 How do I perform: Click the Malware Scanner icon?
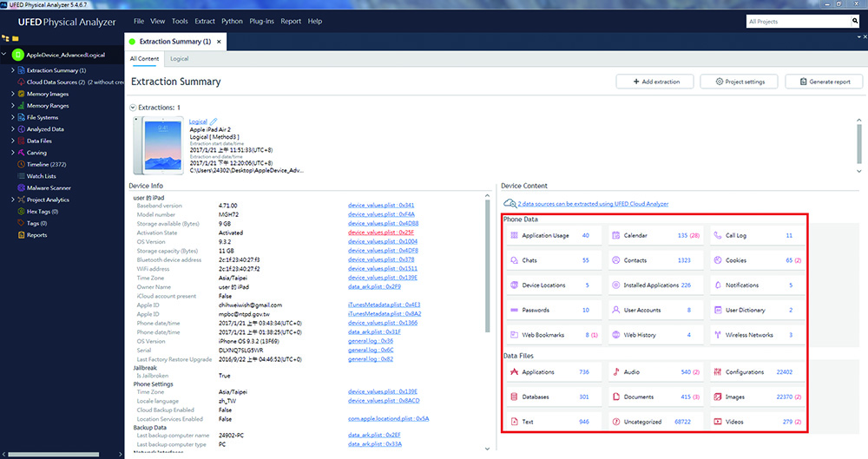coord(21,187)
